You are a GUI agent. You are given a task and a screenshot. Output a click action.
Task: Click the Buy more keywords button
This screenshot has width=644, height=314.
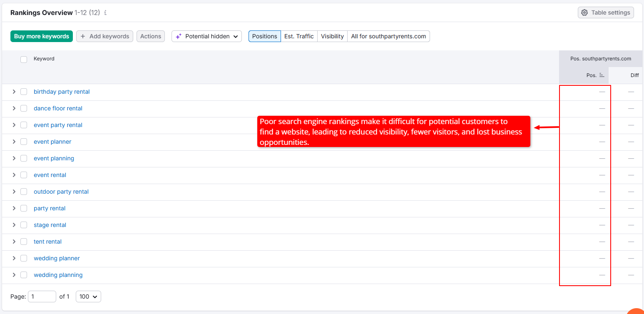tap(42, 36)
